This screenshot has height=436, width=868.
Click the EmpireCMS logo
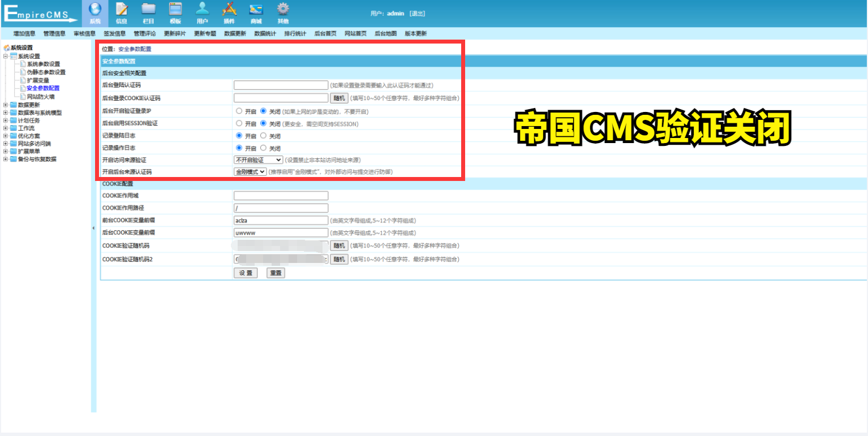tap(41, 13)
